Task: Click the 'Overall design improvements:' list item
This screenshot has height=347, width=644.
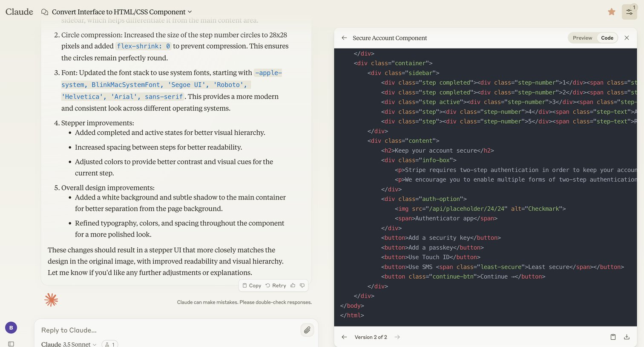Action: click(108, 188)
